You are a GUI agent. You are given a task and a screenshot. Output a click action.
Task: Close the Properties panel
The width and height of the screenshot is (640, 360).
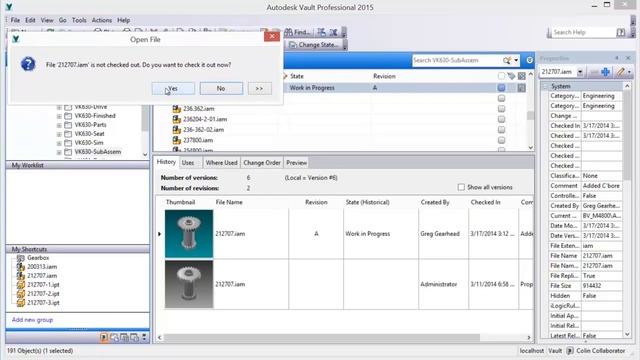[x=628, y=58]
